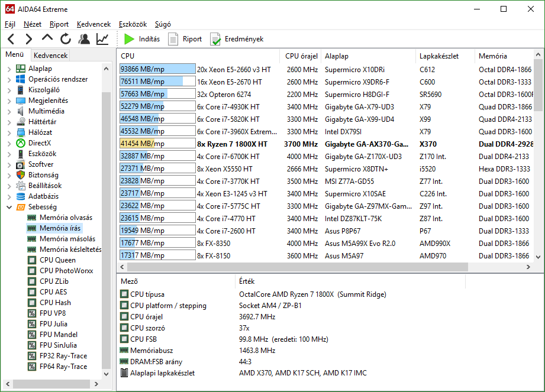Open the Riport toolbar button
Viewport: 545px width, 392px height.
point(185,39)
